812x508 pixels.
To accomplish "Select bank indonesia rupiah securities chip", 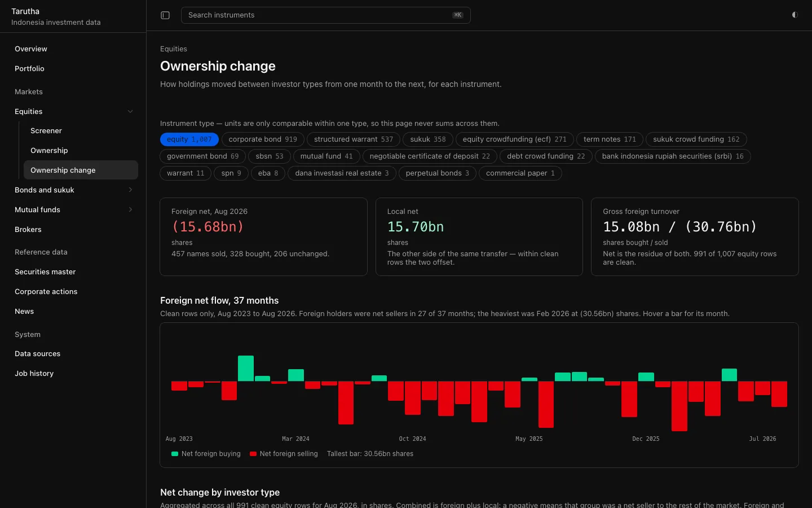I will (673, 156).
